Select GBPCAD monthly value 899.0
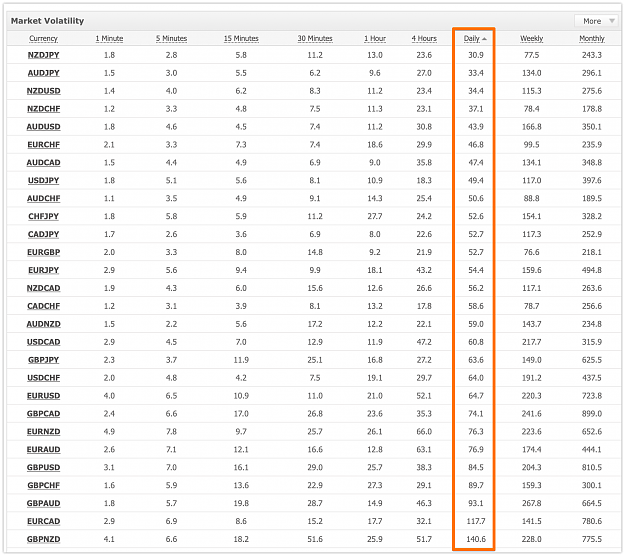 pos(592,414)
